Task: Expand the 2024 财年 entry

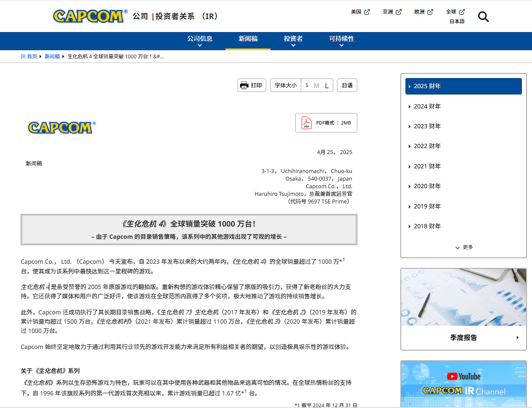Action: point(427,106)
